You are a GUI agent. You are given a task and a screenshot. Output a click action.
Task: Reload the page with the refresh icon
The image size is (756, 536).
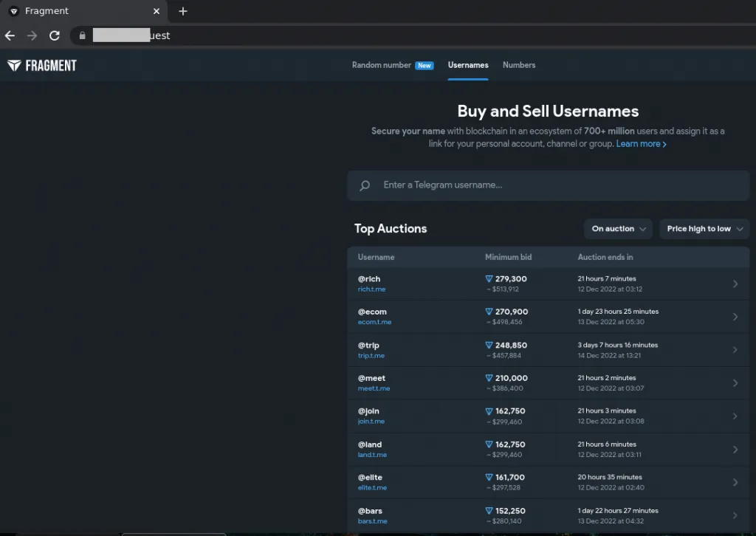point(54,35)
